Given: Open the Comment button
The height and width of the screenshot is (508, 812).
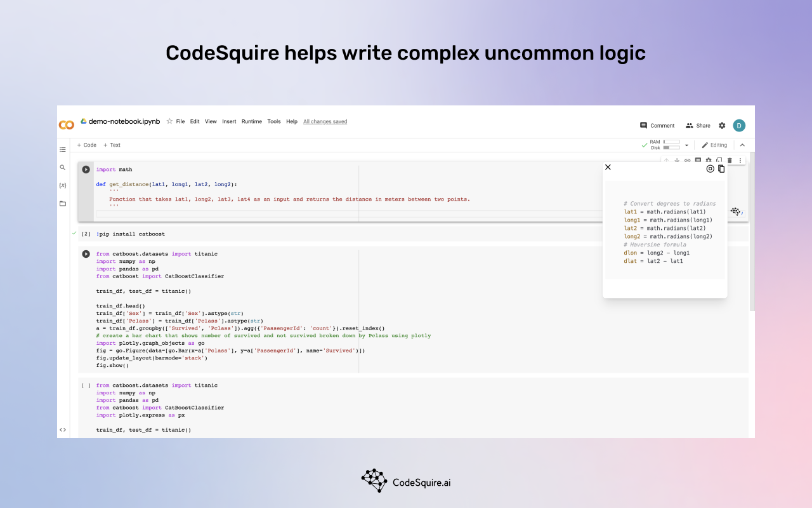Looking at the screenshot, I should click(657, 126).
